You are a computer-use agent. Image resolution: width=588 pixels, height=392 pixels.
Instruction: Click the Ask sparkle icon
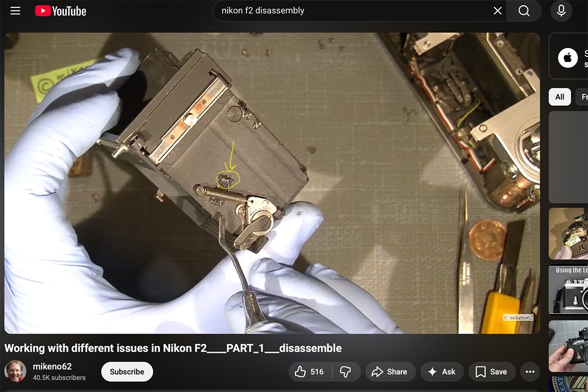pyautogui.click(x=441, y=371)
